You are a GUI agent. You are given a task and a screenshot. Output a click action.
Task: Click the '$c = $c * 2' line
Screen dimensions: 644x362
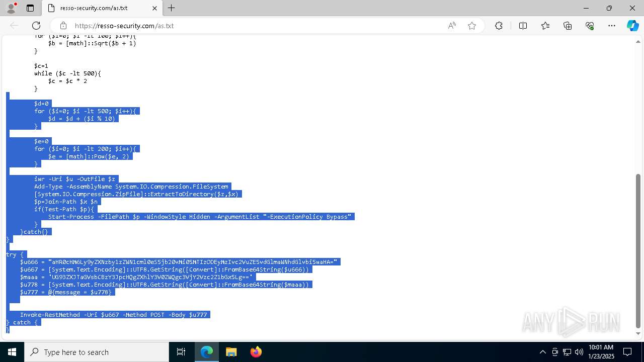[x=67, y=81]
